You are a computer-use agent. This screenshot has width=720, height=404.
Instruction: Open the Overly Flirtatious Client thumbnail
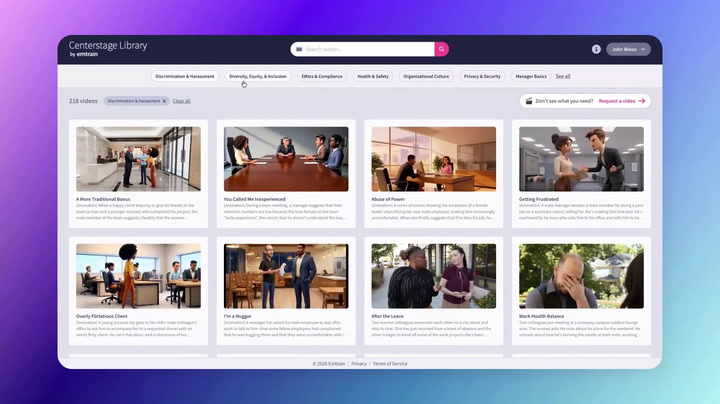pos(138,276)
